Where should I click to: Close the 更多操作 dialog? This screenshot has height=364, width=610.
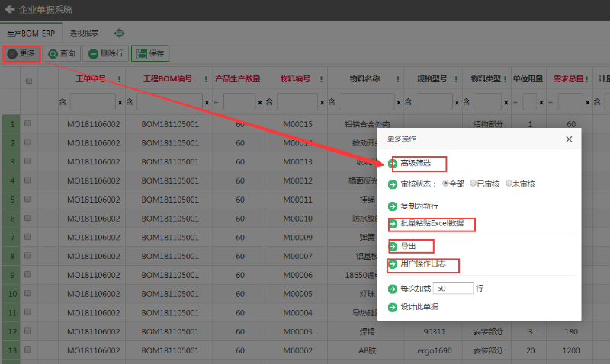pyautogui.click(x=569, y=139)
